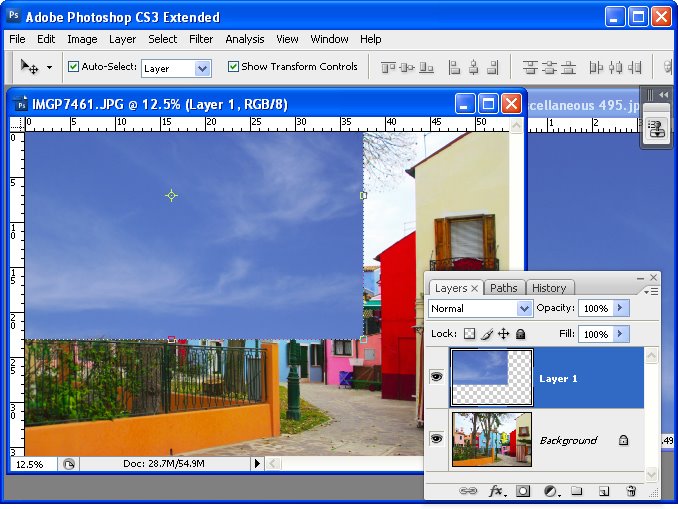The width and height of the screenshot is (678, 509).
Task: Toggle Lock position icon
Action: pos(504,334)
